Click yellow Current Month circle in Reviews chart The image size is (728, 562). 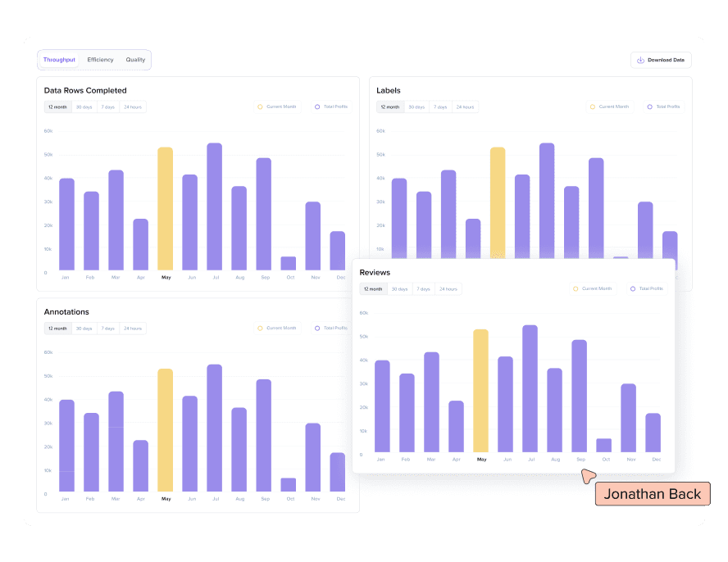[x=576, y=288]
